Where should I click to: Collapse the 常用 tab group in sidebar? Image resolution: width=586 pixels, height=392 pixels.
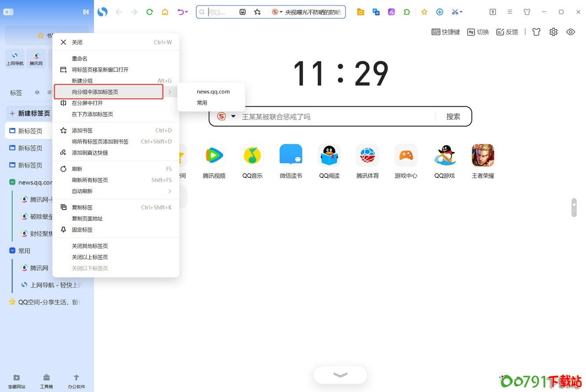[x=13, y=251]
